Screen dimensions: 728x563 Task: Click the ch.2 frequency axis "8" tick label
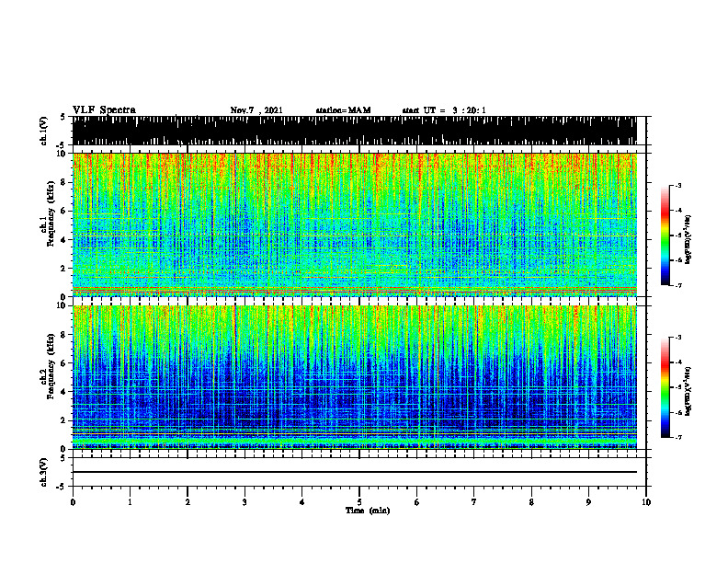pos(63,335)
